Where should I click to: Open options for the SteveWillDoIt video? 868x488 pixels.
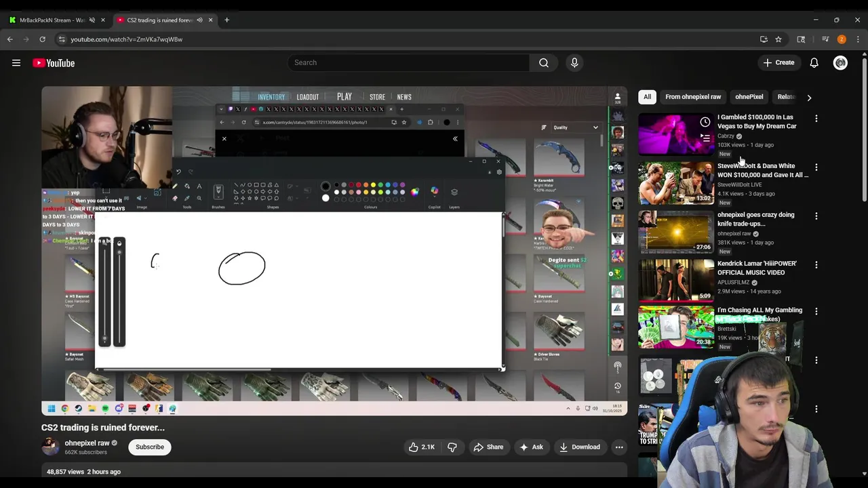[x=816, y=167]
